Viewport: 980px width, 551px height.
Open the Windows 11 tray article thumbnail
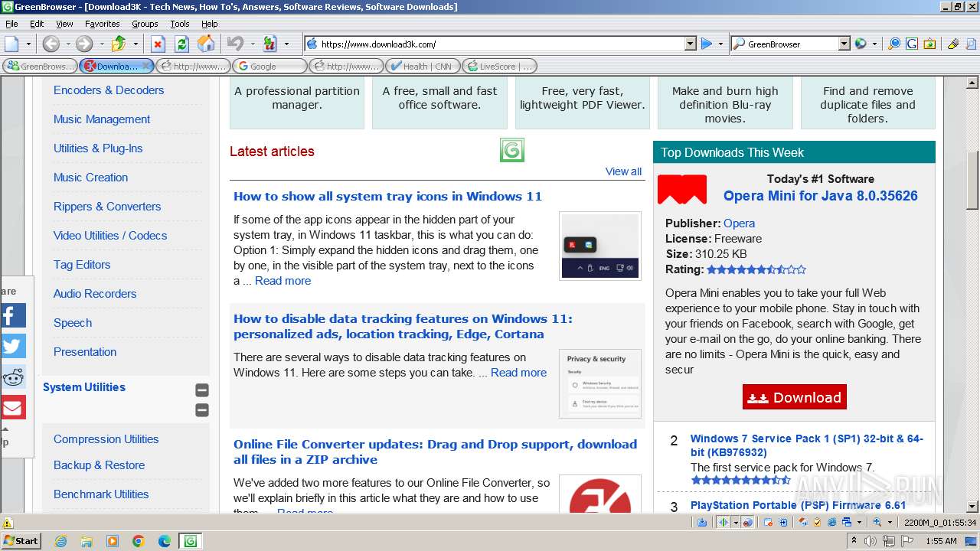pos(600,246)
